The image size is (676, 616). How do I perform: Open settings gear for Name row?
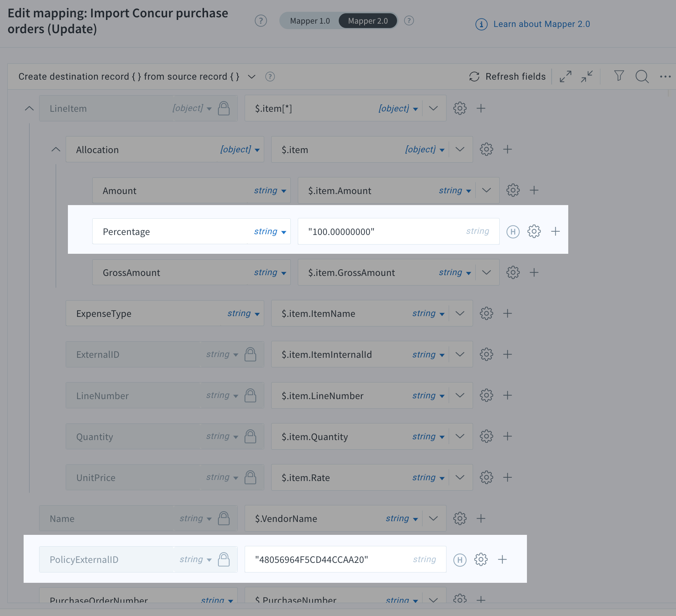460,518
